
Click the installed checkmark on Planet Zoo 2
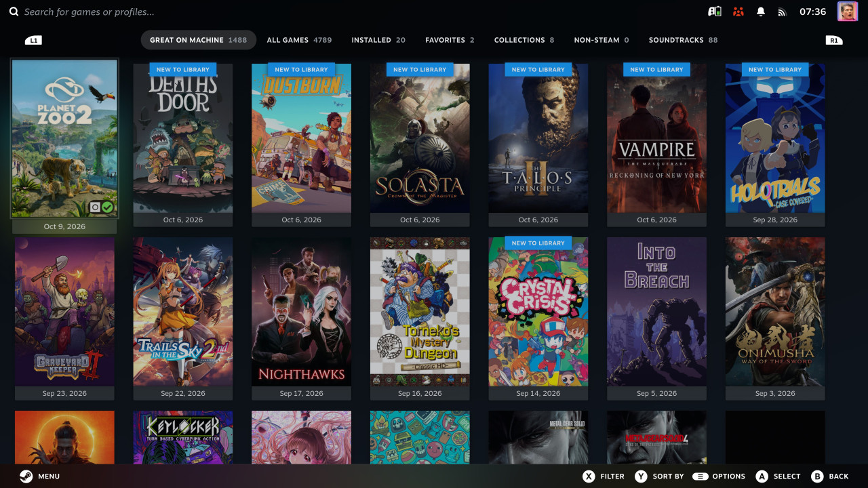[x=107, y=207]
